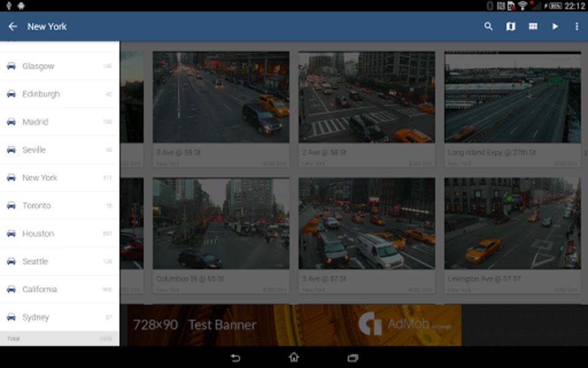Click the car icon beside Sydney

[x=11, y=317]
